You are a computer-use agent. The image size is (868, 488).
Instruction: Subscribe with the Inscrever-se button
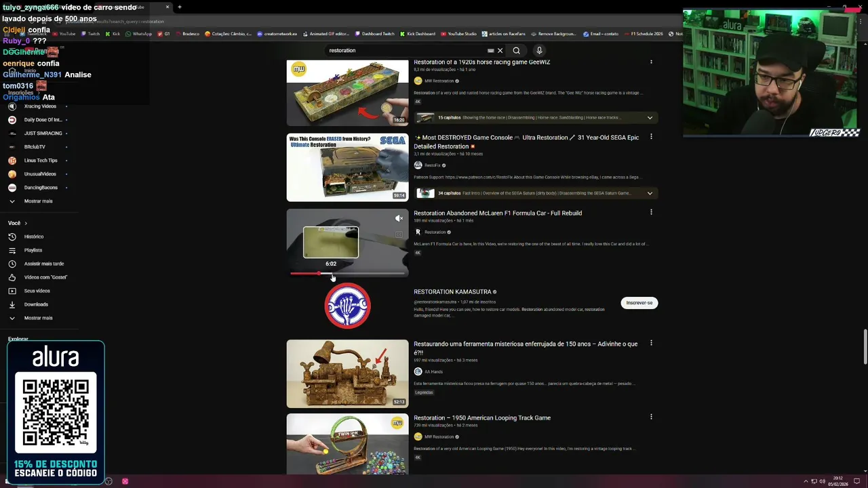point(639,303)
